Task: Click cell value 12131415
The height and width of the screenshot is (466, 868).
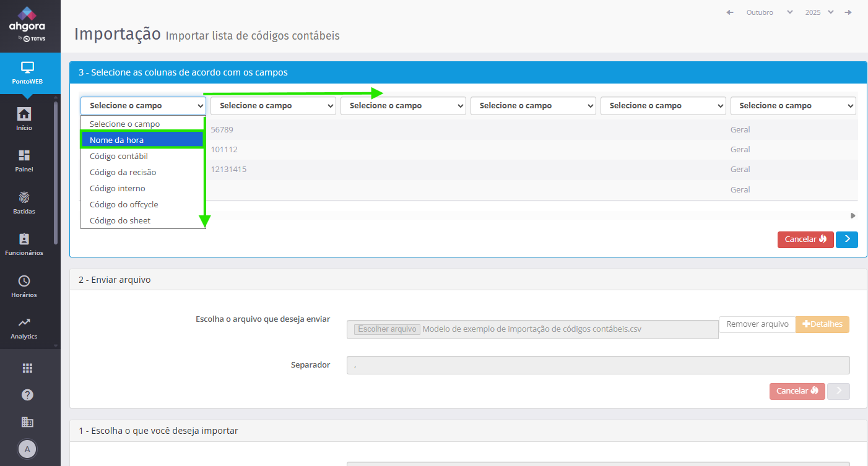Action: coord(228,169)
